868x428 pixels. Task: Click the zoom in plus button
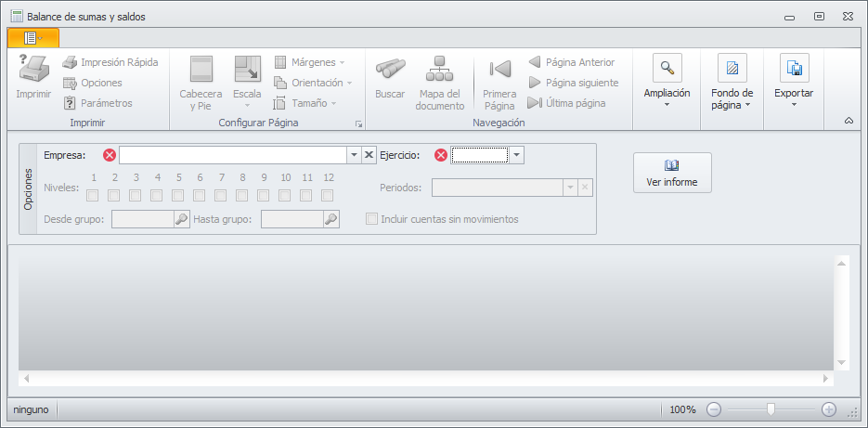(x=829, y=409)
